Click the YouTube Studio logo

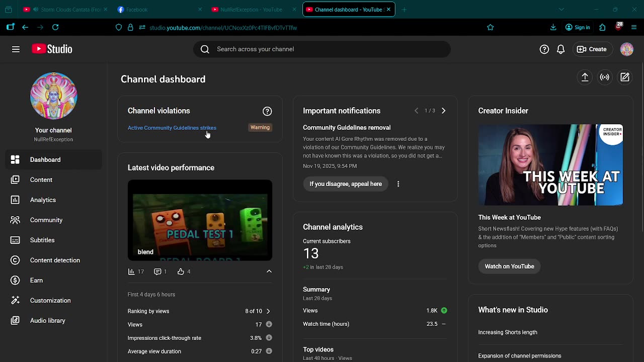(x=52, y=49)
